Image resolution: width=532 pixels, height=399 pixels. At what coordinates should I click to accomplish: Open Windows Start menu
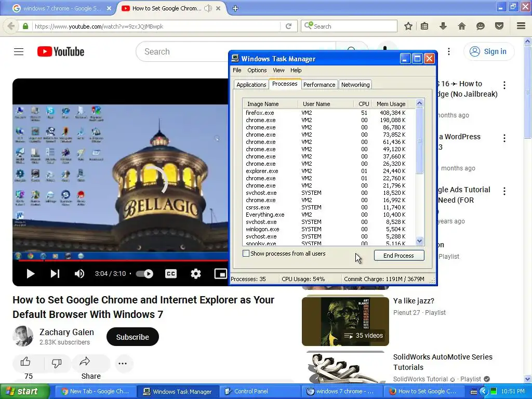coord(24,392)
